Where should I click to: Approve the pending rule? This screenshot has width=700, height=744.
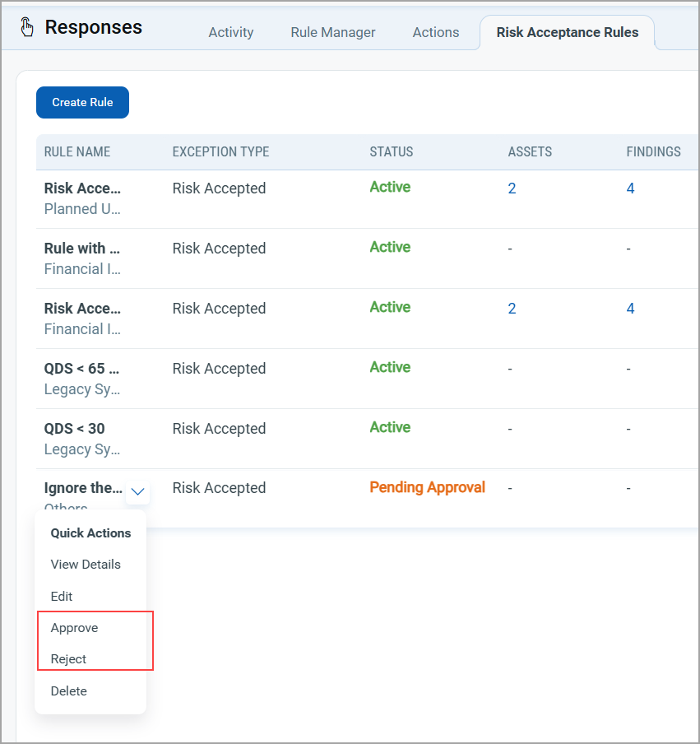74,628
